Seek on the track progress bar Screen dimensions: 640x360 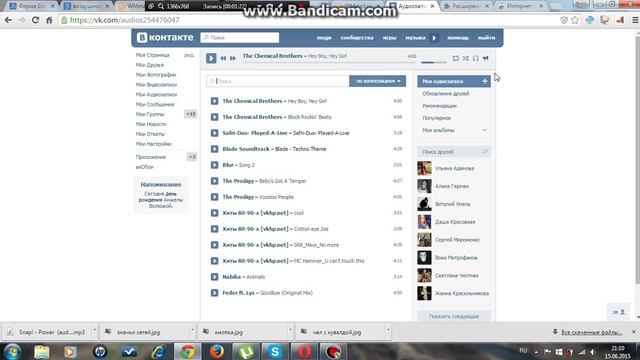point(329,62)
